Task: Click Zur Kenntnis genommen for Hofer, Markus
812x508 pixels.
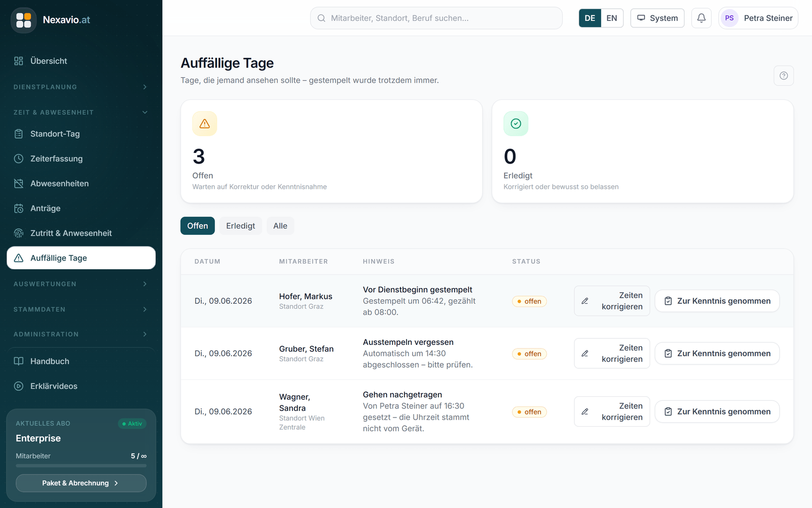Action: [x=717, y=301]
